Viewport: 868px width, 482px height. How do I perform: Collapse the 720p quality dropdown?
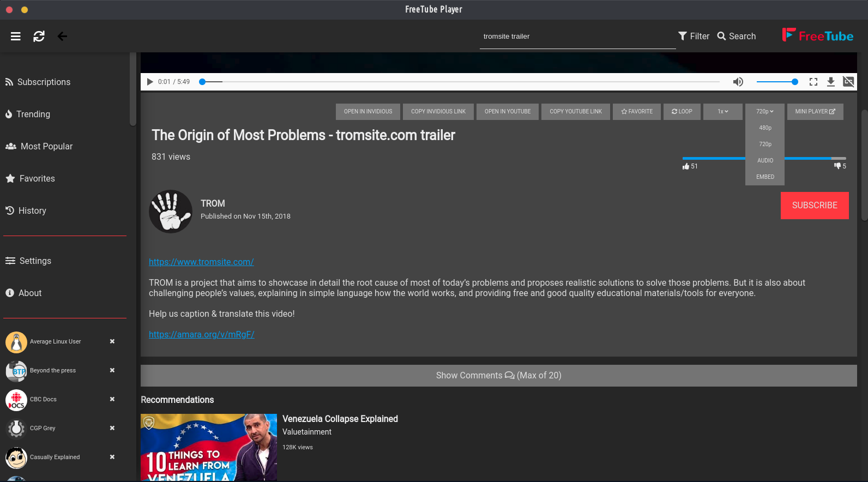[764, 112]
